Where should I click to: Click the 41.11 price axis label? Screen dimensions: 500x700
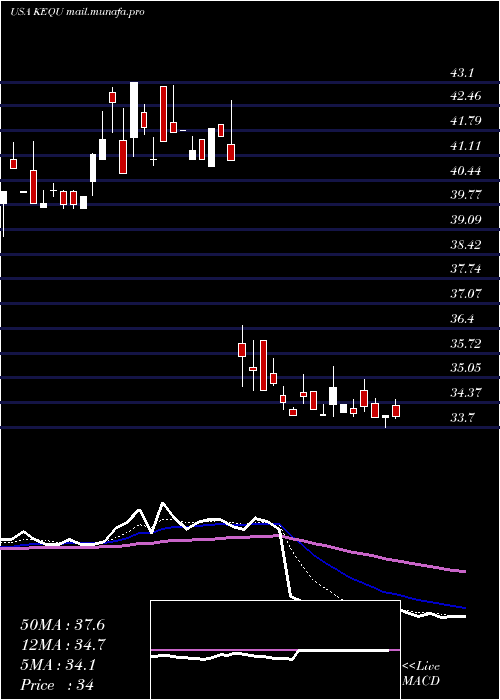click(x=466, y=146)
